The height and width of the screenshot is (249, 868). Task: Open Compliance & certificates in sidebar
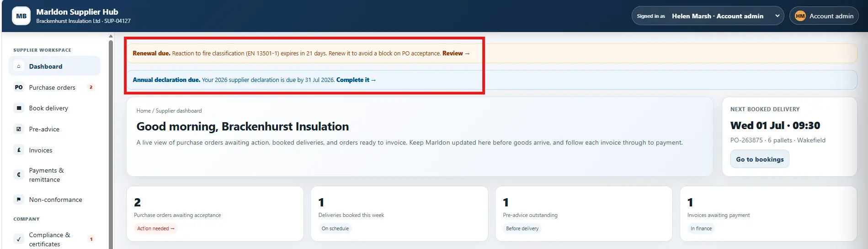(x=54, y=239)
